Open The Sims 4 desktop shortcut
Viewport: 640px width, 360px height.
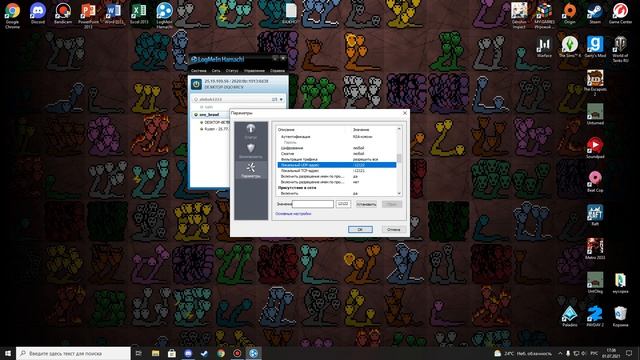(x=570, y=47)
